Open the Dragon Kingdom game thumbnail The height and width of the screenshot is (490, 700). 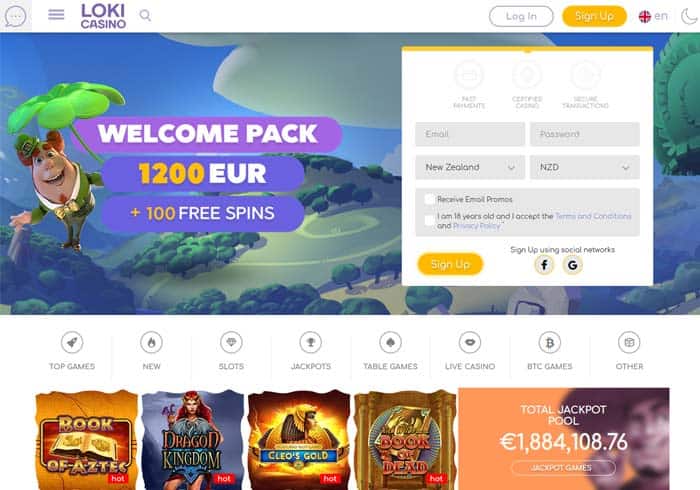193,440
